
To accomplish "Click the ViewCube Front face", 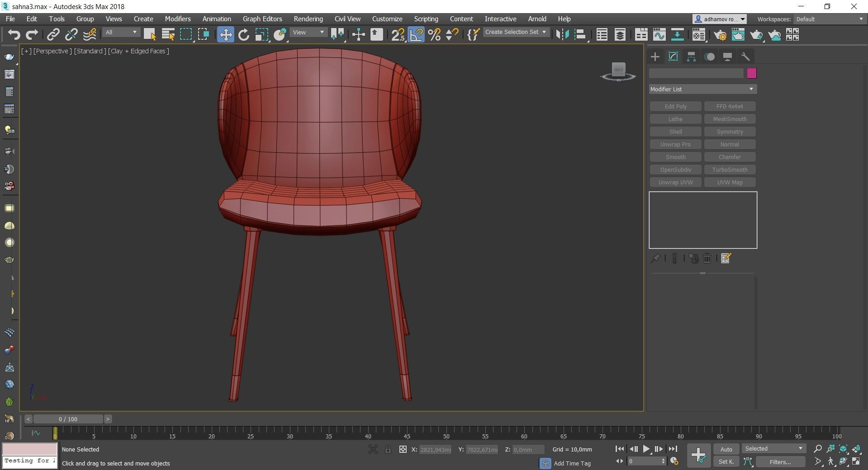I will click(618, 70).
